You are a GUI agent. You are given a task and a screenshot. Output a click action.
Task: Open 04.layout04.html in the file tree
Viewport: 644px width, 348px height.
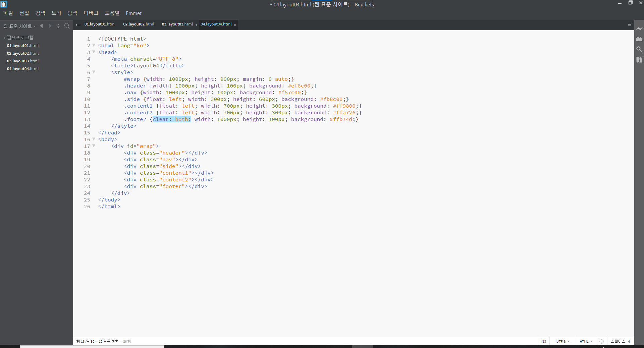tap(23, 69)
